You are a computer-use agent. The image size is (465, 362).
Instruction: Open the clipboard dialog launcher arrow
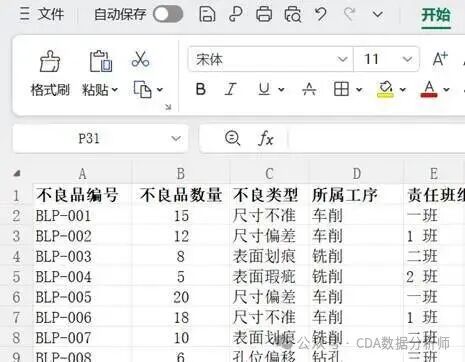point(168,107)
